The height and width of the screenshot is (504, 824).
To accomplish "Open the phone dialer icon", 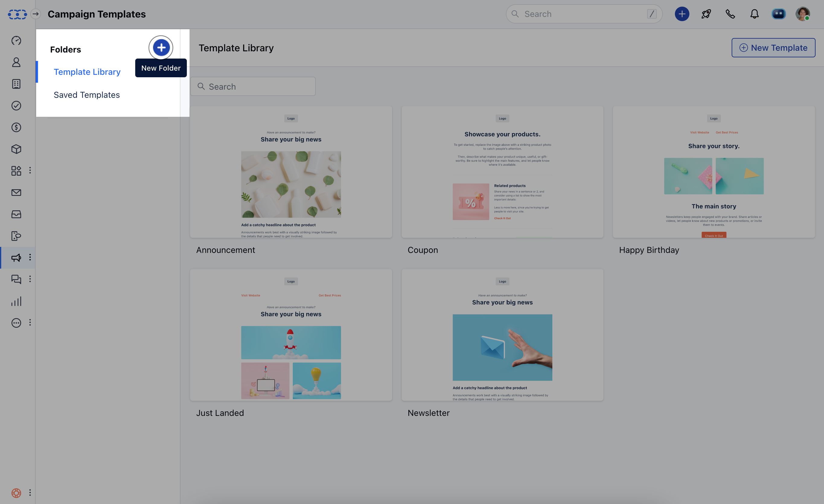I will [730, 14].
